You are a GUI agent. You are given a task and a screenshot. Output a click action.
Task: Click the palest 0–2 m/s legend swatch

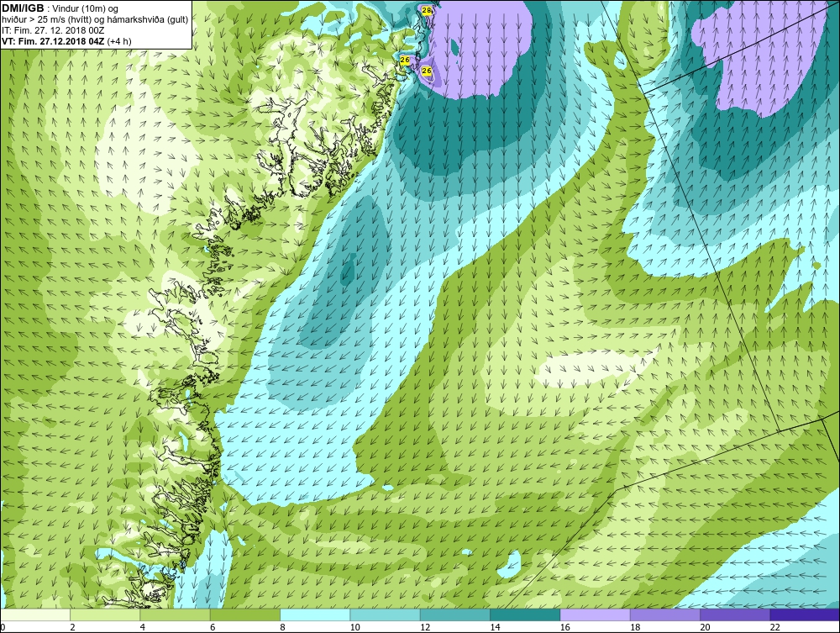[x=35, y=615]
